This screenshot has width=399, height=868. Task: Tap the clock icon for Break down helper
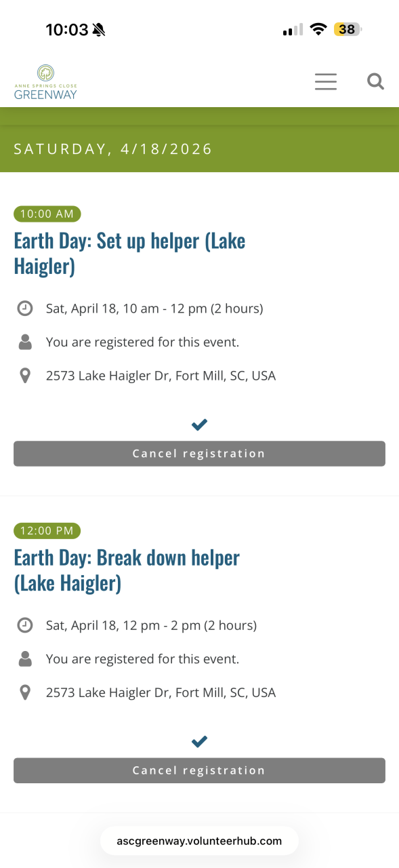tap(25, 625)
